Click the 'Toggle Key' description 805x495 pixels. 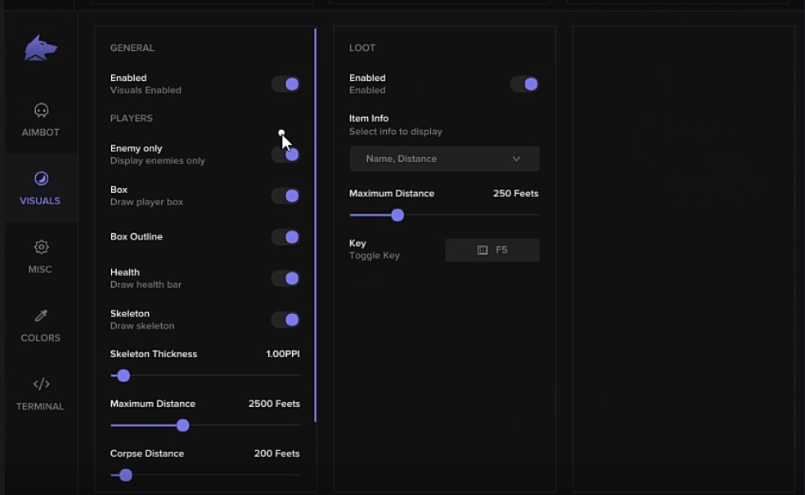(374, 256)
